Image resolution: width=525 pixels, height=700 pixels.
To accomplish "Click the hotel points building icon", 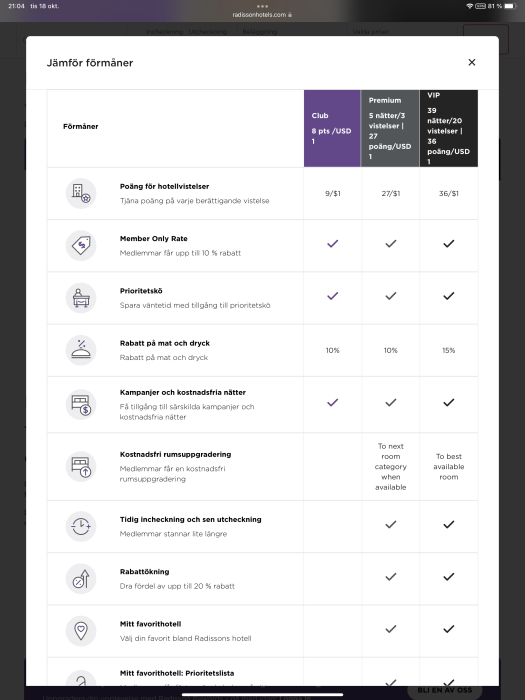I will [81, 193].
